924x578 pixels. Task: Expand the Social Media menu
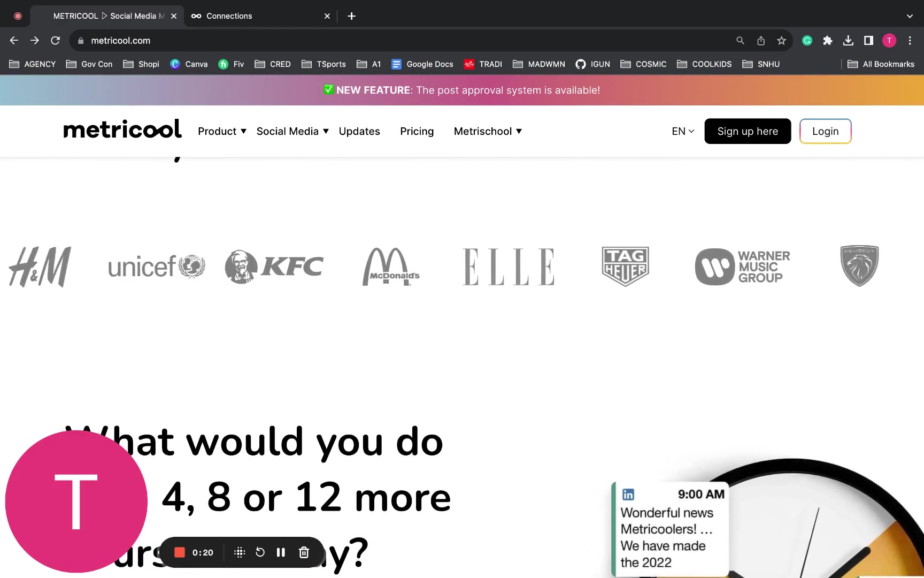coord(292,131)
